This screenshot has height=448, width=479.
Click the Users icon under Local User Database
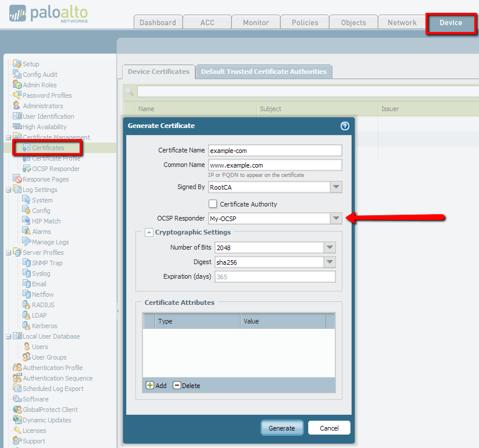click(x=27, y=347)
